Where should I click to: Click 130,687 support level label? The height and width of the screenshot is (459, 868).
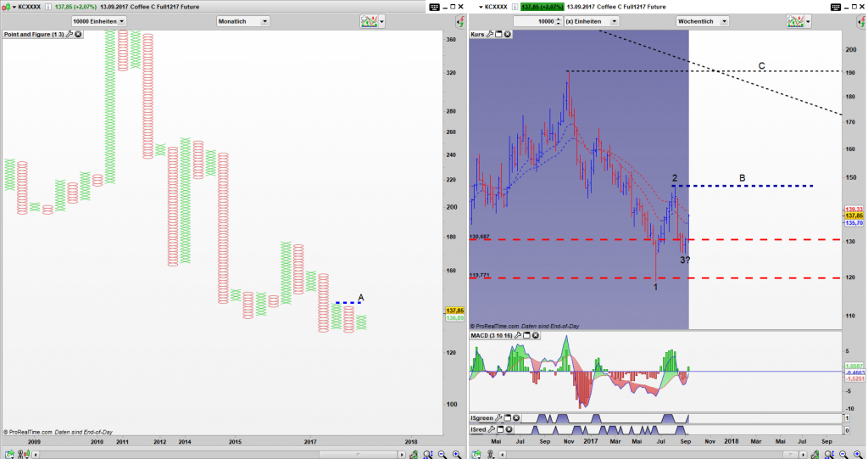pyautogui.click(x=480, y=237)
